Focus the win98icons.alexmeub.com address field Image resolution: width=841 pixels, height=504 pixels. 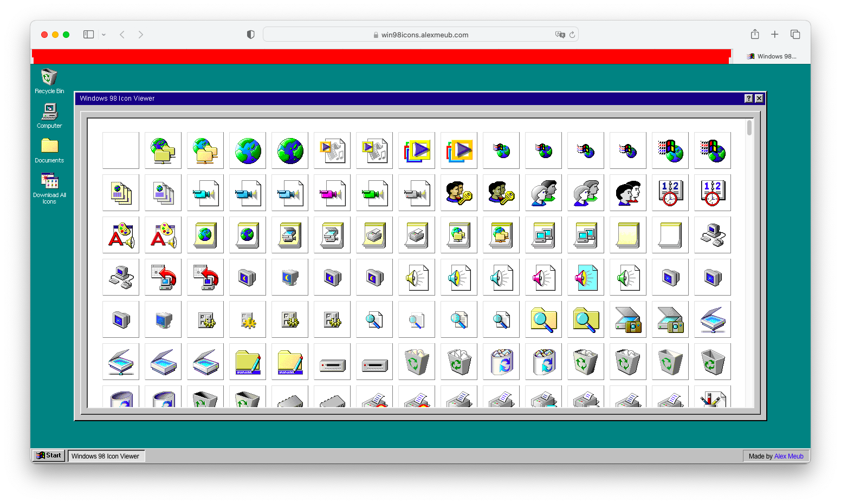point(420,35)
